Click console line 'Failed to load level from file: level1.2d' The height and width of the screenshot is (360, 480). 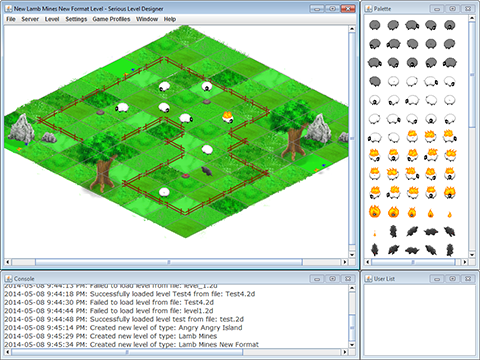click(x=109, y=311)
